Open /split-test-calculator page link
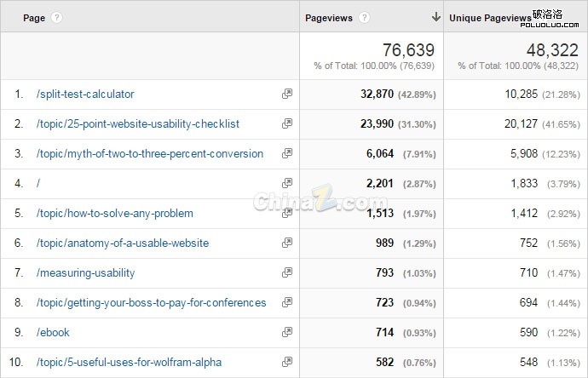588x378 pixels. (x=85, y=94)
